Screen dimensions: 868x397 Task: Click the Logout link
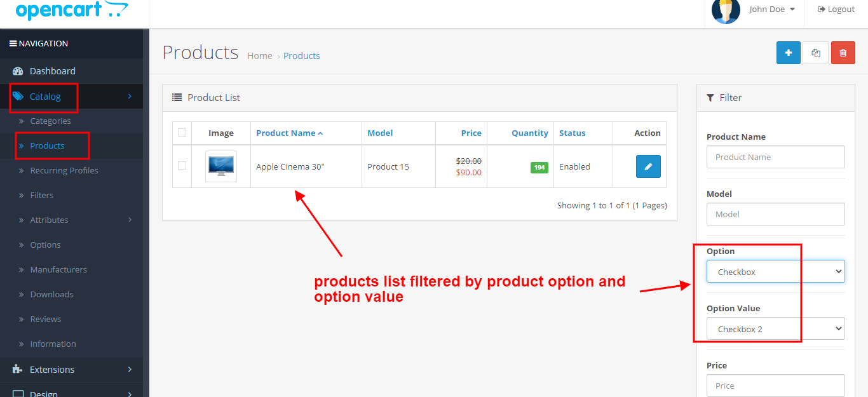tap(836, 9)
